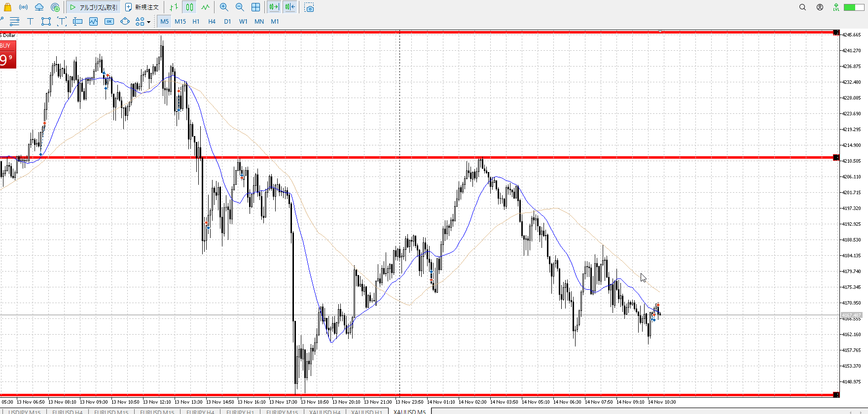Click the new order button

[x=142, y=7]
